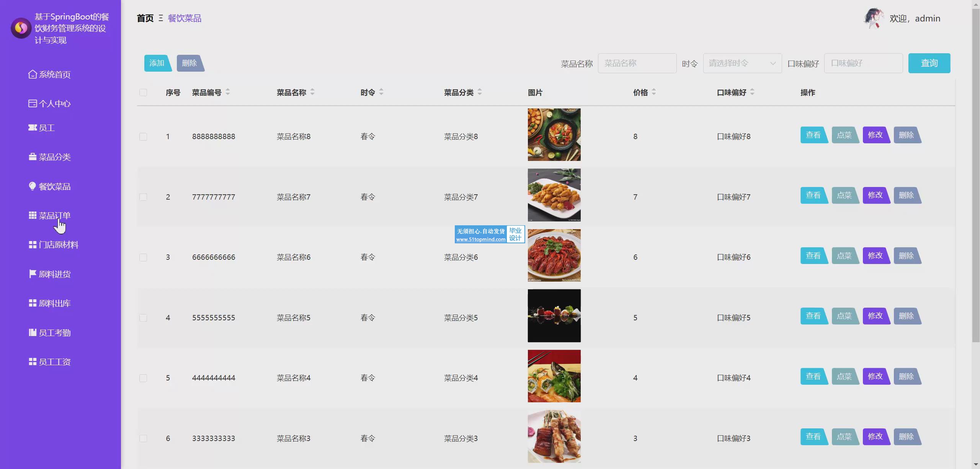Check the row 3 checkbox for 菜品名称6
This screenshot has height=469, width=980.
(143, 257)
